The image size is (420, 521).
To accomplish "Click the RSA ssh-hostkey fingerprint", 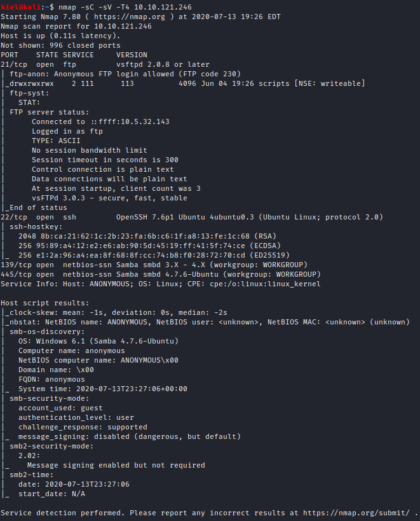I will (147, 236).
